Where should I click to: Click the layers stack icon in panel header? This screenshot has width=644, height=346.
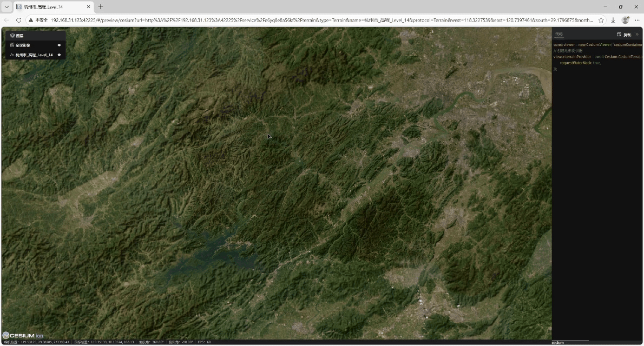[x=12, y=35]
